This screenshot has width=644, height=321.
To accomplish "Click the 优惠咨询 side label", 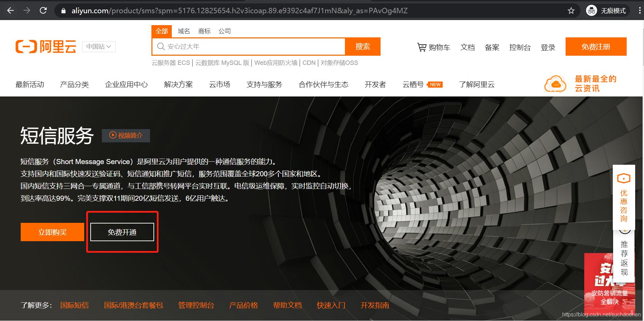I will point(624,206).
